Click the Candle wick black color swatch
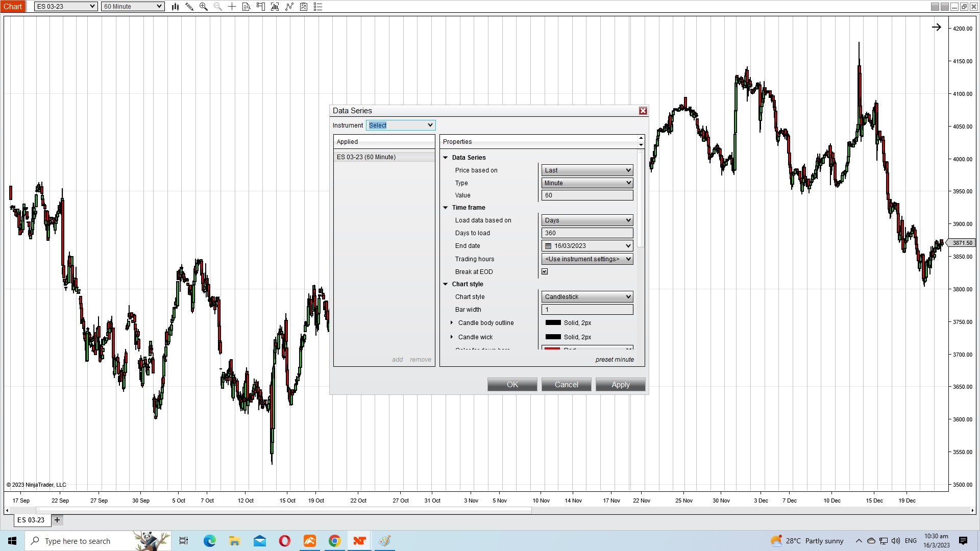Viewport: 980px width, 551px height. coord(553,337)
